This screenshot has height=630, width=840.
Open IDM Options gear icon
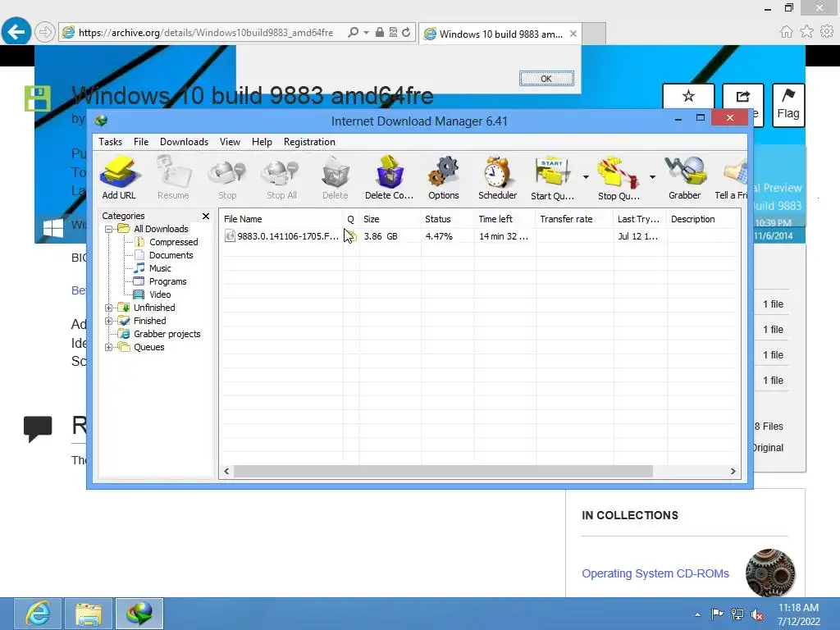[444, 178]
